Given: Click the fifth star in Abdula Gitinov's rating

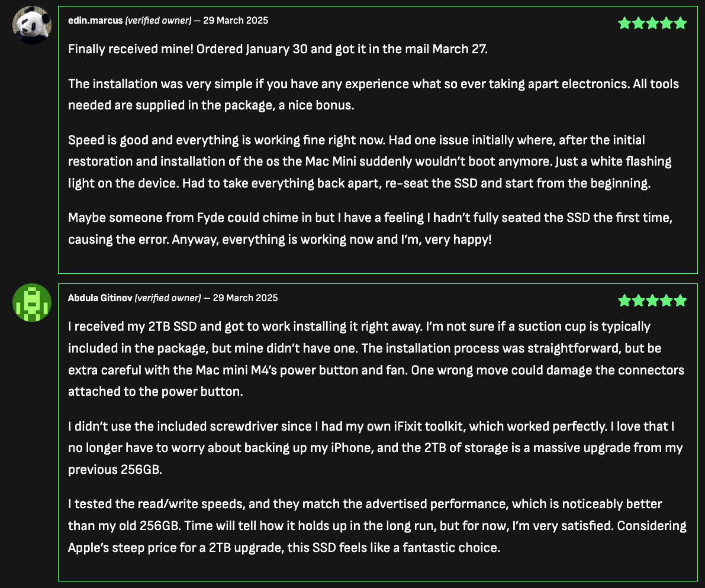Looking at the screenshot, I should tap(681, 301).
